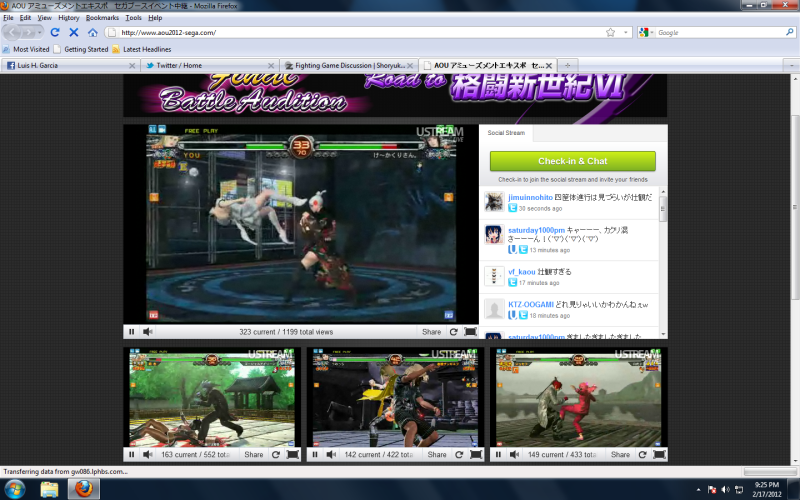Refresh the stream with 142 current viewers
800x500 pixels.
[459, 454]
